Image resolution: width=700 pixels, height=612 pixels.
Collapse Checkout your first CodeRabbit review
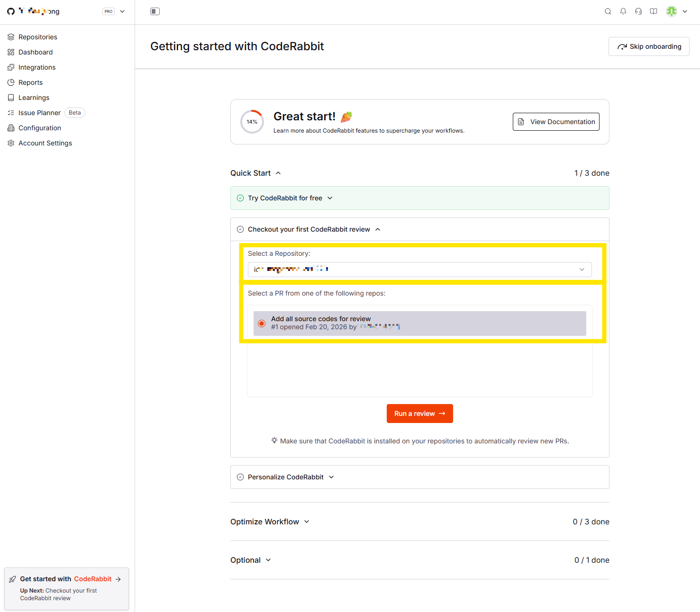click(378, 229)
